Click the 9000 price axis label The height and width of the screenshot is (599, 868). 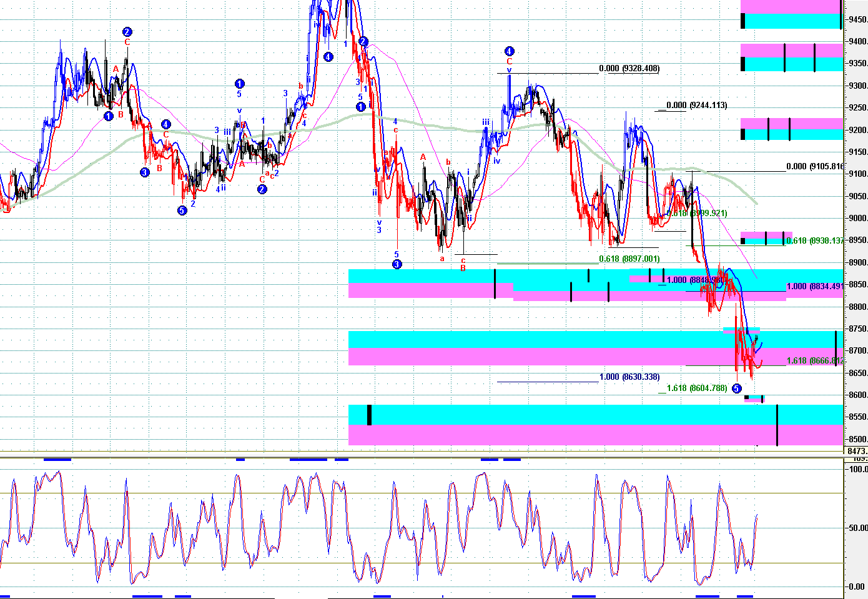click(857, 219)
